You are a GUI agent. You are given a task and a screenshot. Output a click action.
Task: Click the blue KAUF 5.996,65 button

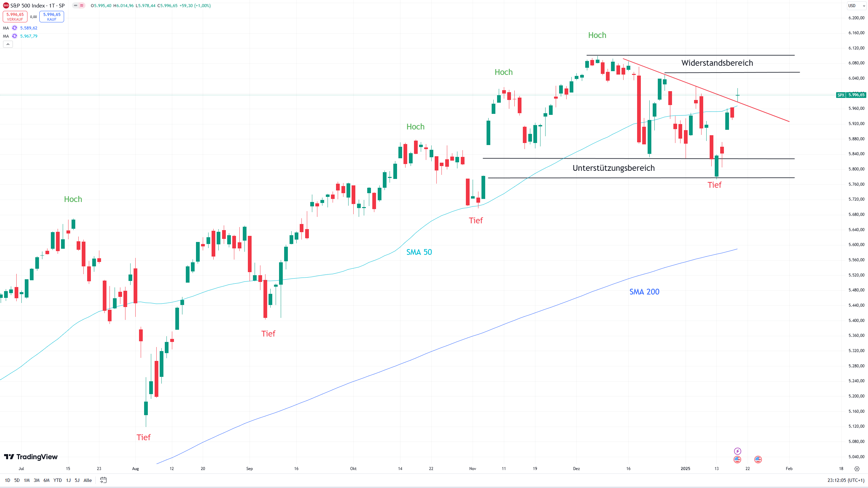click(52, 17)
